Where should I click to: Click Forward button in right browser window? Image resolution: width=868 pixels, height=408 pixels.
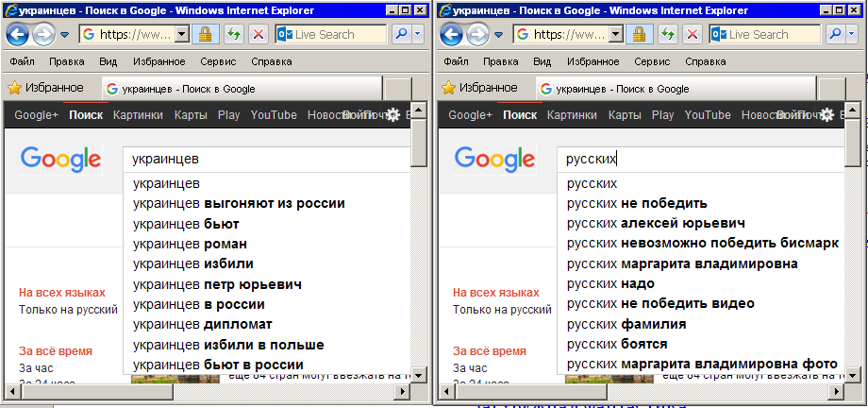pos(477,35)
